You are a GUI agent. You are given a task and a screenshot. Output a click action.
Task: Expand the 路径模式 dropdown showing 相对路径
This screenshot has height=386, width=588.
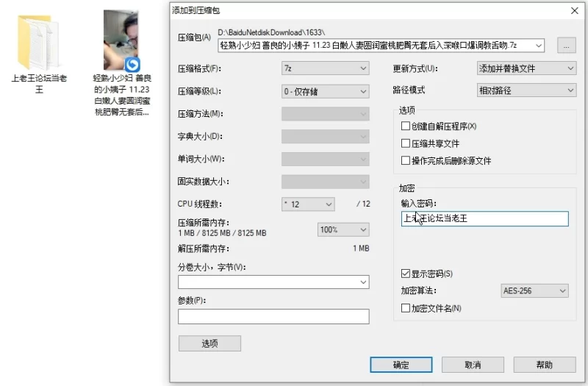pyautogui.click(x=526, y=90)
